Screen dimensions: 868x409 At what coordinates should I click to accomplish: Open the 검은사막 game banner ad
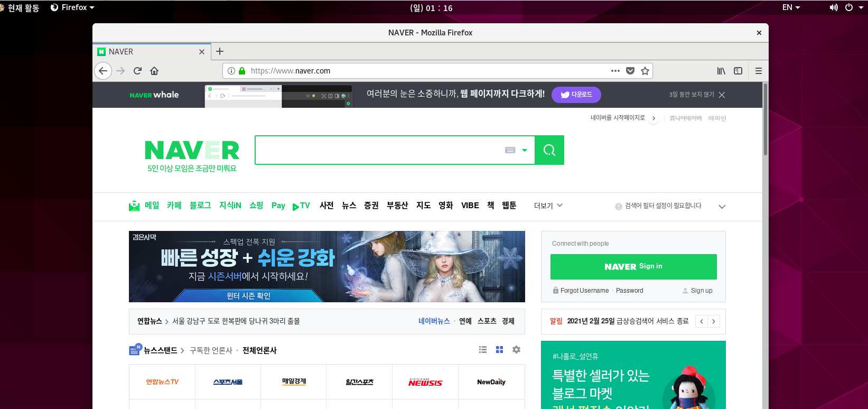pos(327,266)
